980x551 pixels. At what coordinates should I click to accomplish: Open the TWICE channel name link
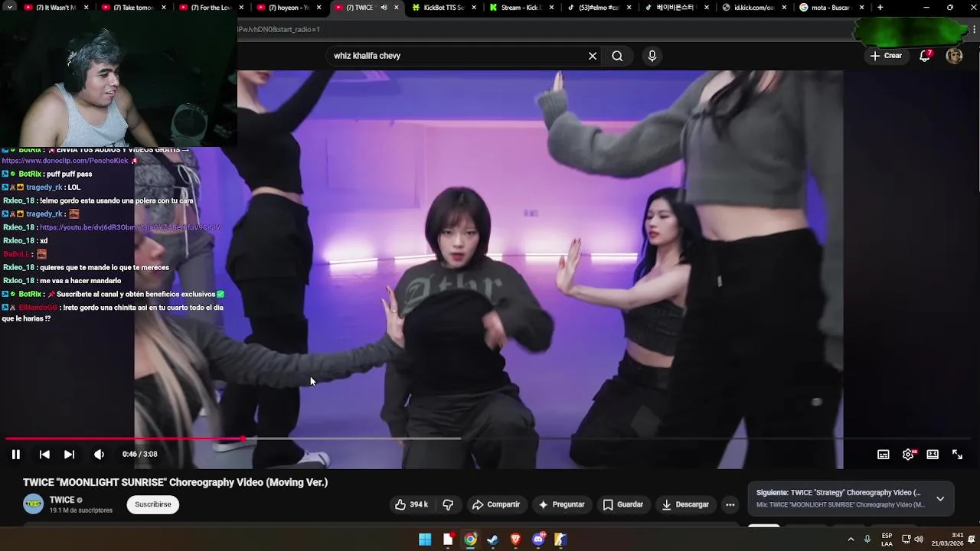point(62,500)
